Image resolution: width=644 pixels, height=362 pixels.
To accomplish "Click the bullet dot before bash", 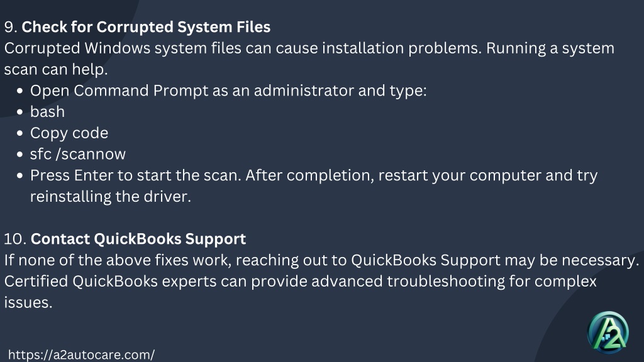I will (x=19, y=112).
